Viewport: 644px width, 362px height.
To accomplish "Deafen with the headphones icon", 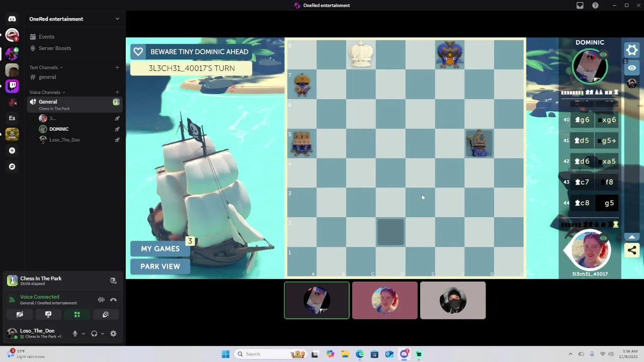I will (x=94, y=333).
